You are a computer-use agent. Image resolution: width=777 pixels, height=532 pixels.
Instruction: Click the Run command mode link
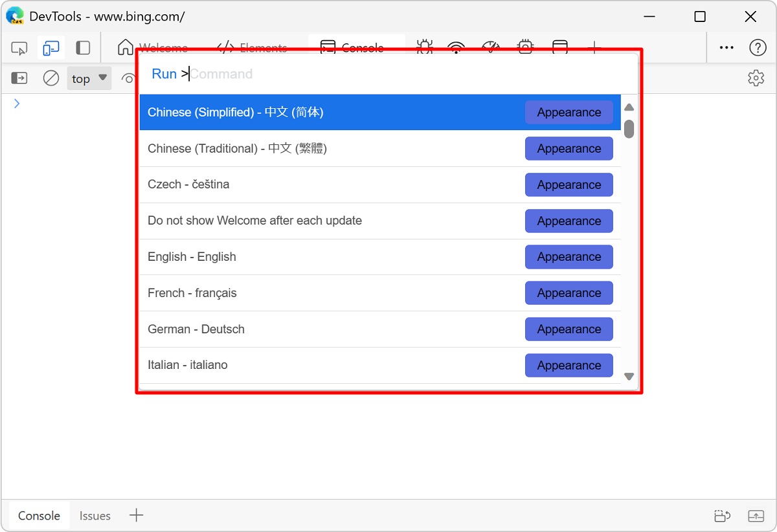(165, 74)
